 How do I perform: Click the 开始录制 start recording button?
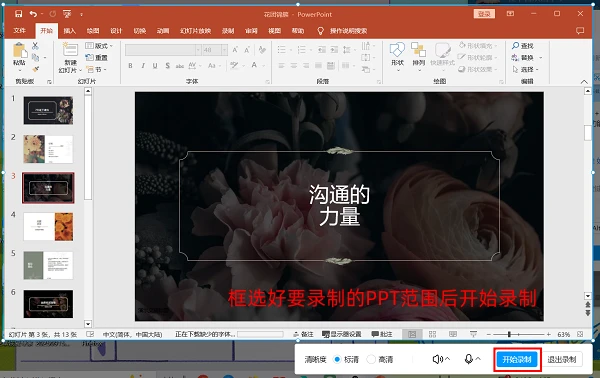(517, 359)
